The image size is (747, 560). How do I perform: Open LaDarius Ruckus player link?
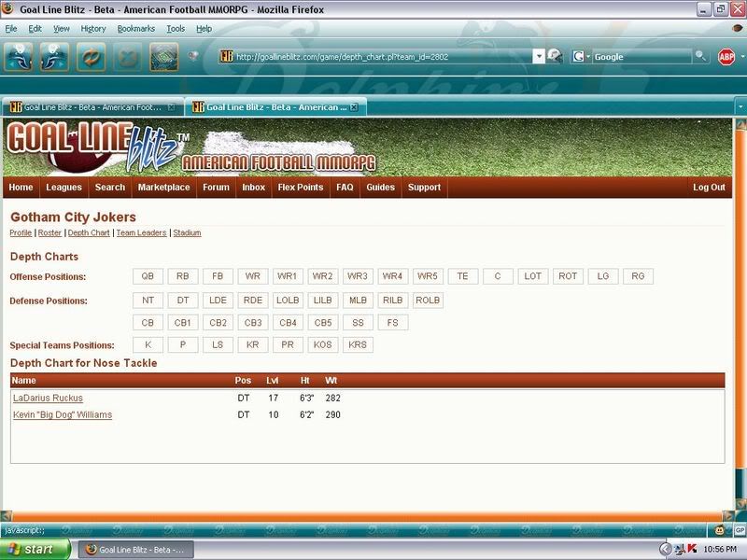point(48,399)
